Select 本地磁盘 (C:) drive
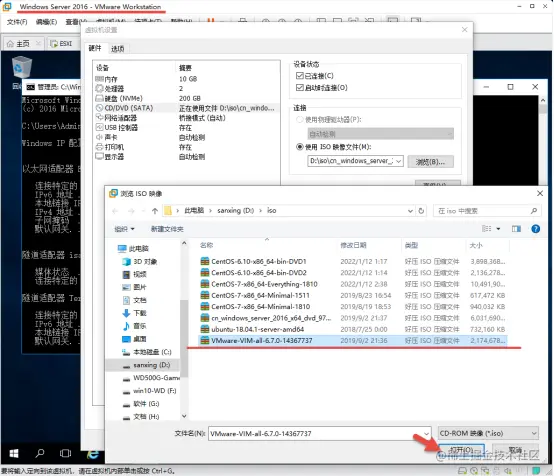Viewport: 554px width, 476px height. 147,352
